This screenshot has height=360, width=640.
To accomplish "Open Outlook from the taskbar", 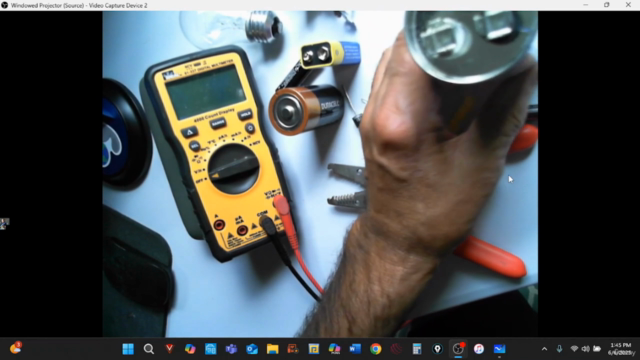I will (x=252, y=349).
